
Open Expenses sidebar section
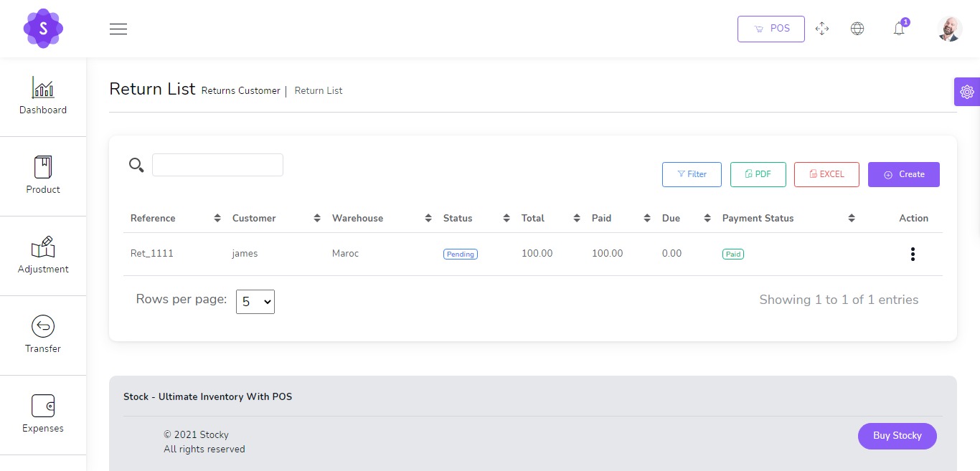(43, 415)
